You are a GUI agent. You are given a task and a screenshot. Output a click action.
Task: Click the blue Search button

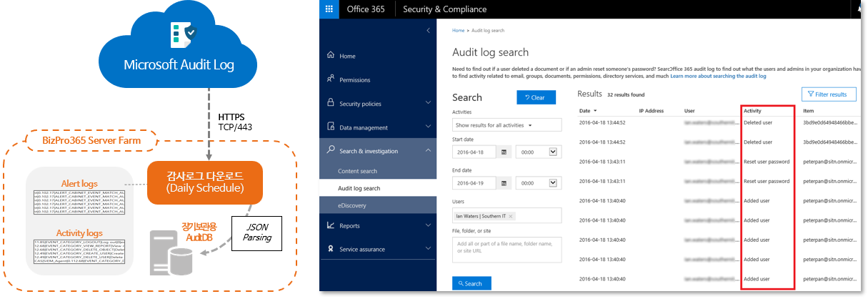point(472,283)
